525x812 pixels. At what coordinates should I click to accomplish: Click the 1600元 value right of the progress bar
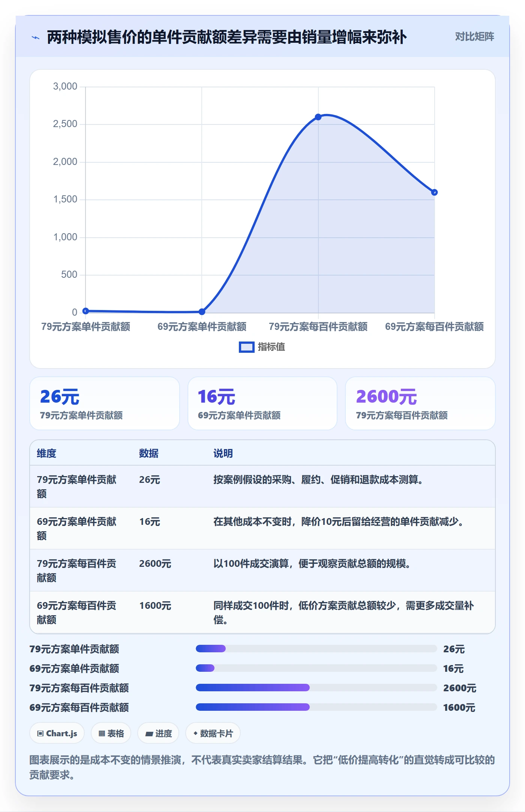tap(459, 707)
